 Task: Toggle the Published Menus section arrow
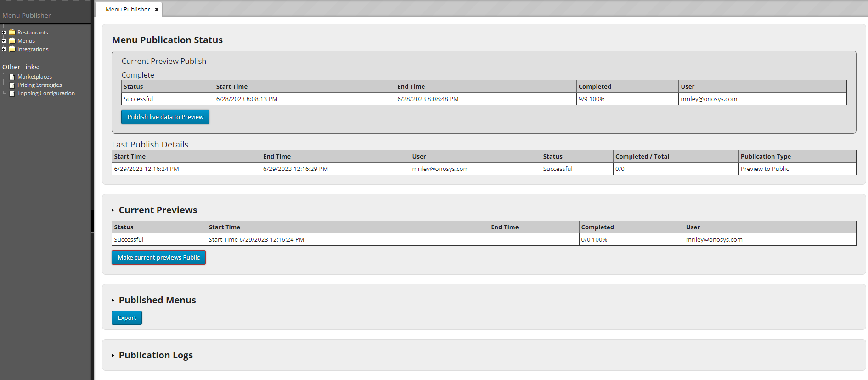point(113,300)
